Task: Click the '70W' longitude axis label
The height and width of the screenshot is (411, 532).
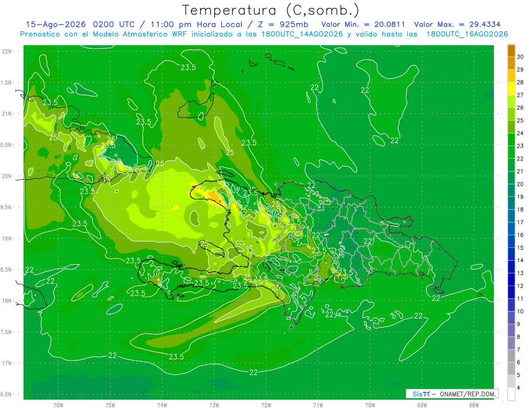Action: (370, 405)
